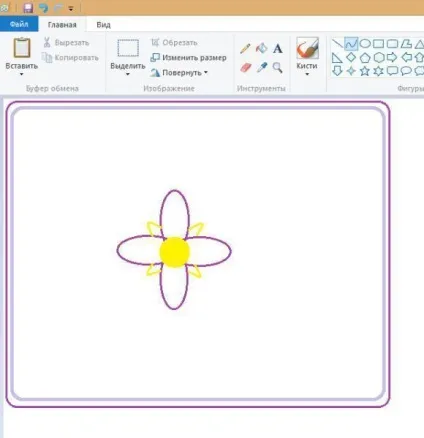Viewport: 424px width, 438px height.
Task: Open the Файл menu
Action: [19, 24]
